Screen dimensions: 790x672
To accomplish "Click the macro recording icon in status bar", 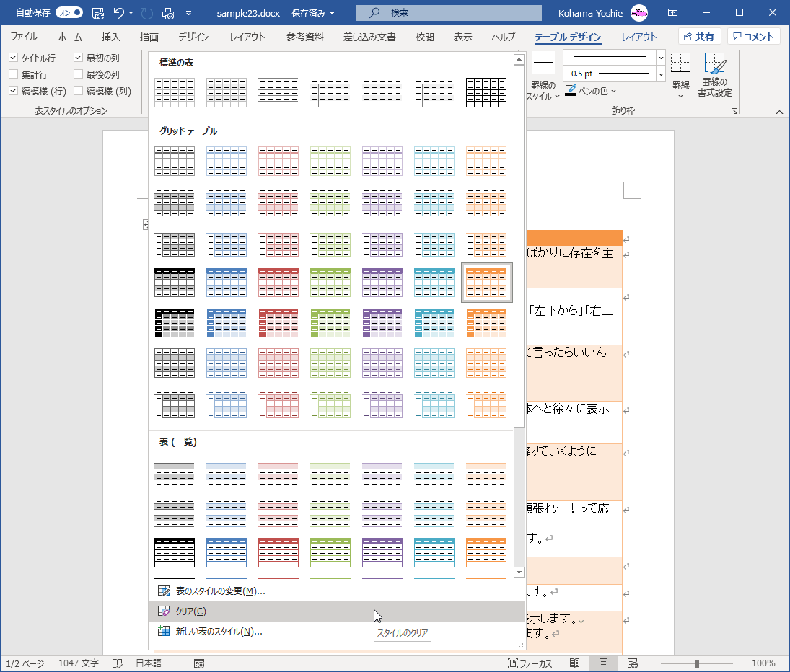I will click(199, 663).
